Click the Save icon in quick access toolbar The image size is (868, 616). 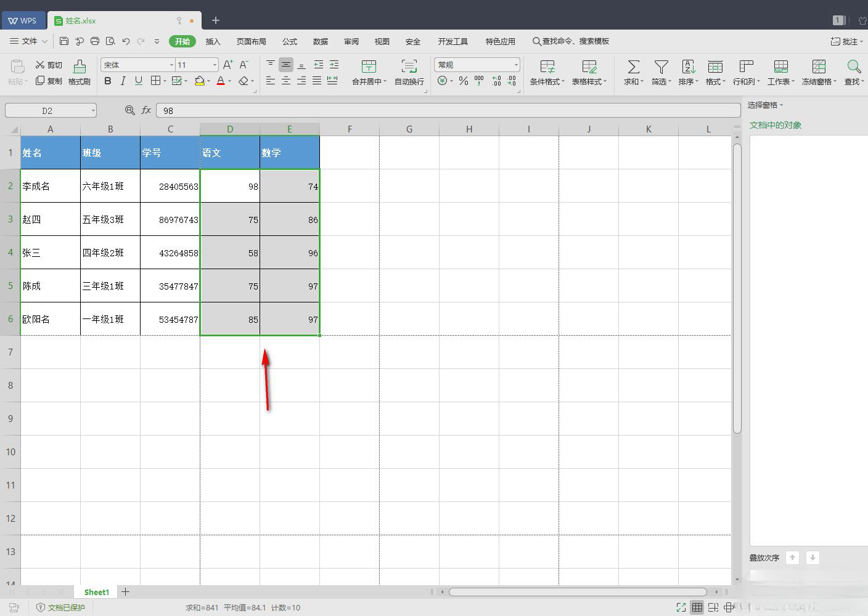[x=64, y=41]
